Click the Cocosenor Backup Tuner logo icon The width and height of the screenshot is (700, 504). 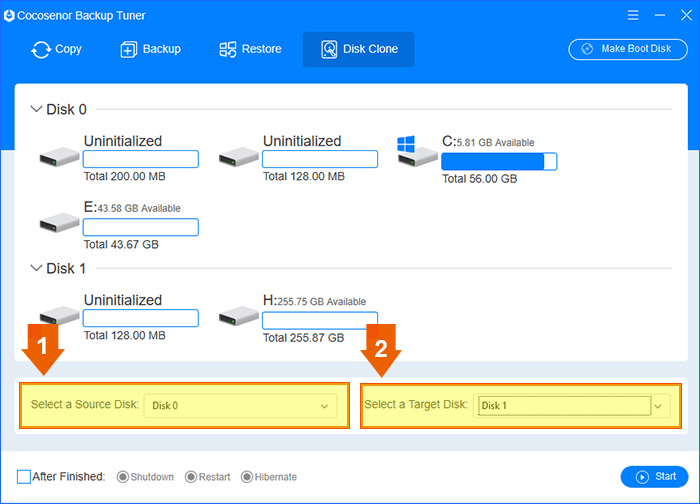[x=9, y=16]
